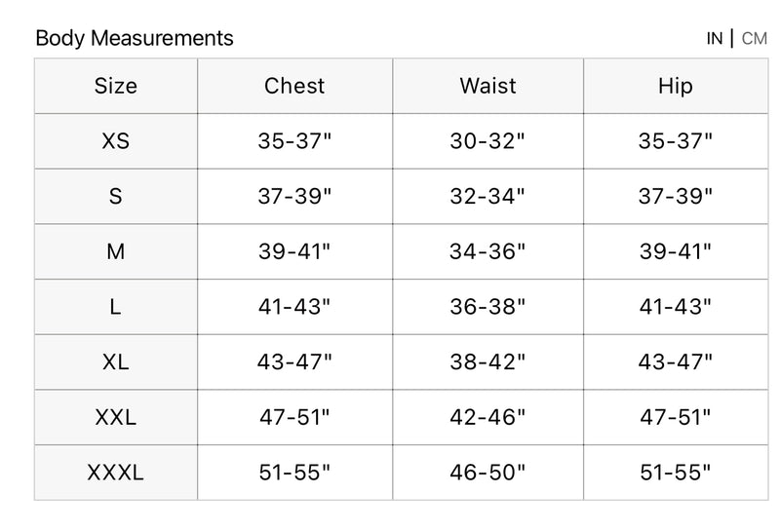Select the XL size row label
Viewport: 780px width, 532px height.
(x=116, y=362)
